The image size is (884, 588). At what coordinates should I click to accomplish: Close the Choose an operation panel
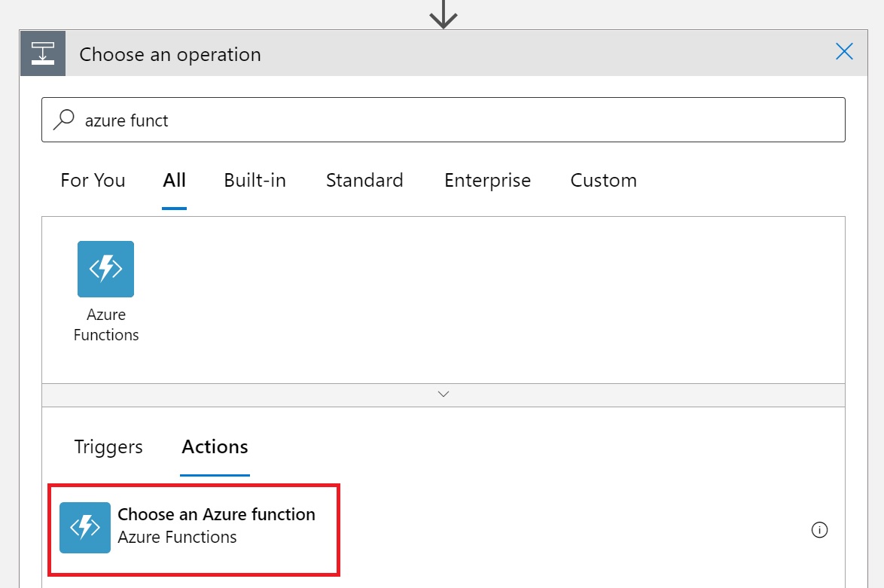[x=844, y=51]
